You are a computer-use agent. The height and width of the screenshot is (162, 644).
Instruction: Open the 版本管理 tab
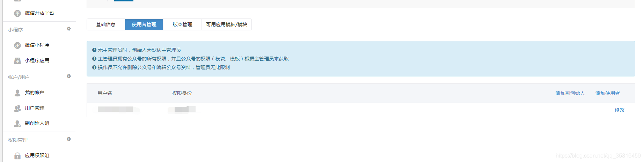tap(182, 24)
